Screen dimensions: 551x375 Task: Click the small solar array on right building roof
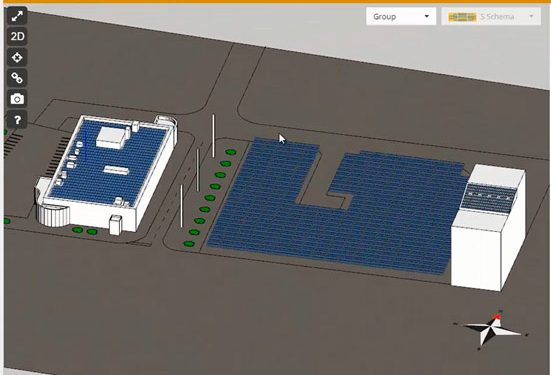[489, 198]
